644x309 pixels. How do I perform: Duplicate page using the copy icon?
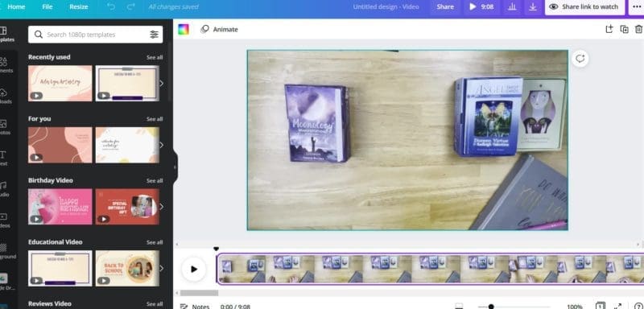(x=625, y=29)
